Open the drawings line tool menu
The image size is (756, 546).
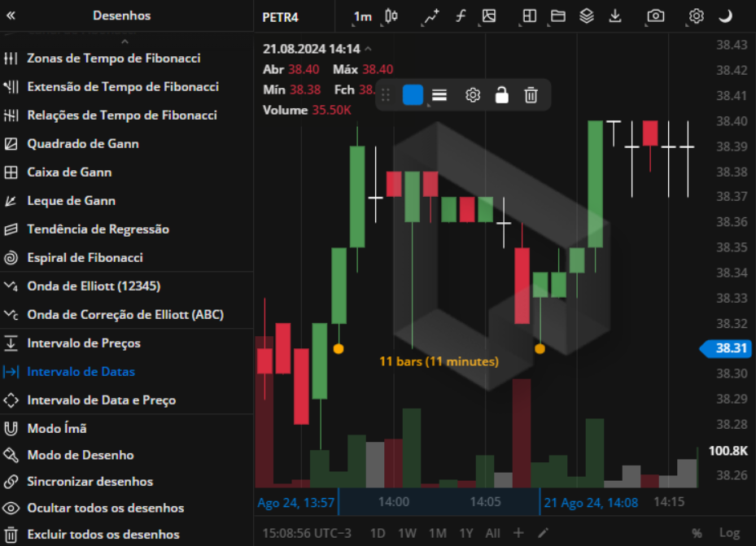pyautogui.click(x=431, y=16)
